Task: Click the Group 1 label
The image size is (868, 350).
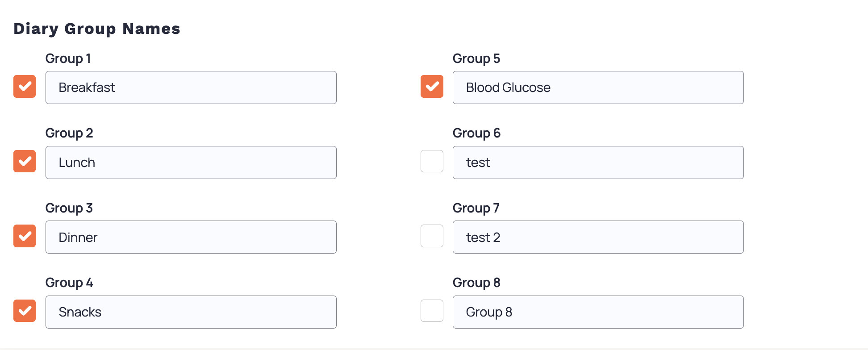Action: point(68,58)
